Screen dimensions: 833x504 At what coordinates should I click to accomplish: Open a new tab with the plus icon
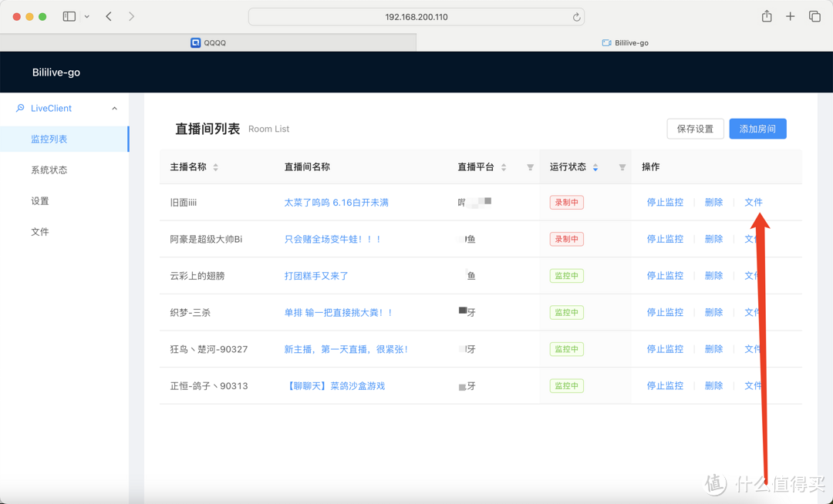point(789,16)
